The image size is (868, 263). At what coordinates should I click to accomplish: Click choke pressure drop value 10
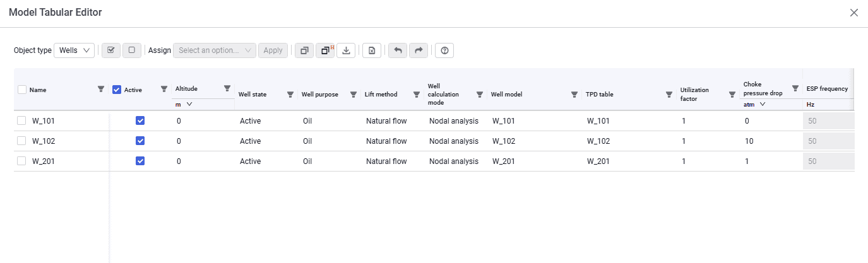(771, 141)
